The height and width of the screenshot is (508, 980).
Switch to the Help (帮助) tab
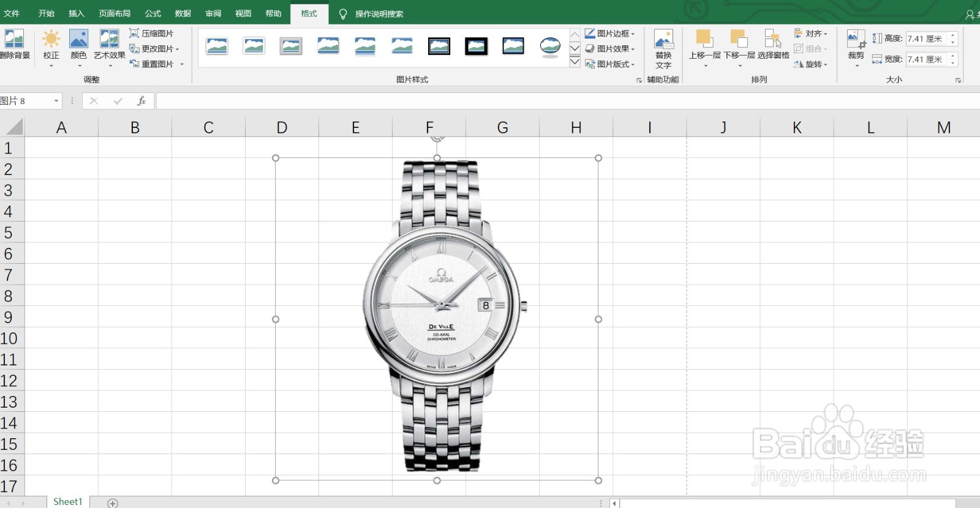pos(274,13)
